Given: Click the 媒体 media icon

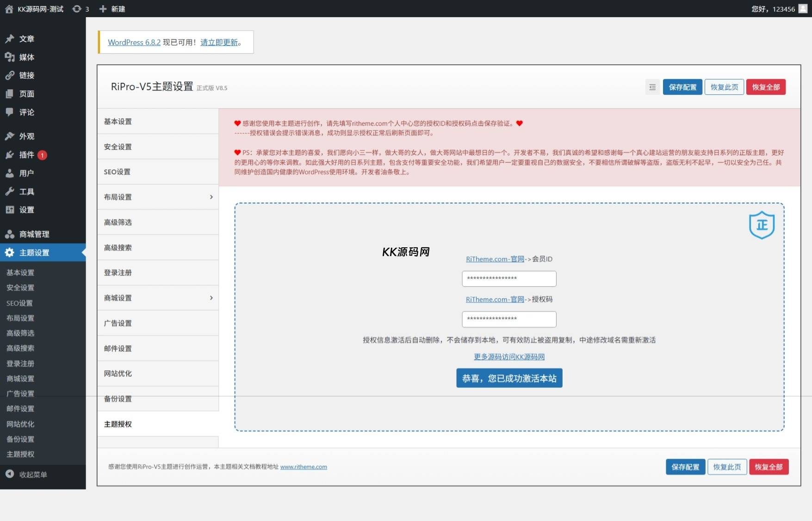Looking at the screenshot, I should click(x=10, y=57).
